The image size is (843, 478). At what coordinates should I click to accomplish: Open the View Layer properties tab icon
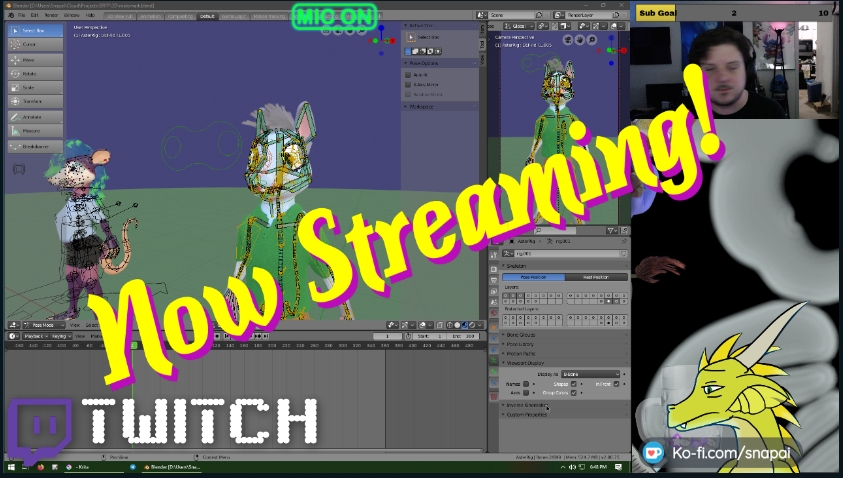click(494, 291)
